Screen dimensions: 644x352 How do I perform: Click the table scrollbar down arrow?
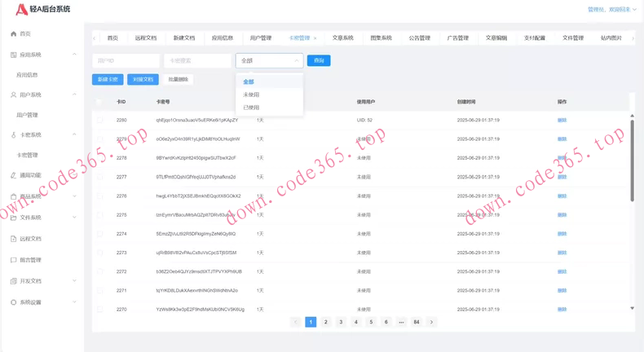[x=632, y=308]
